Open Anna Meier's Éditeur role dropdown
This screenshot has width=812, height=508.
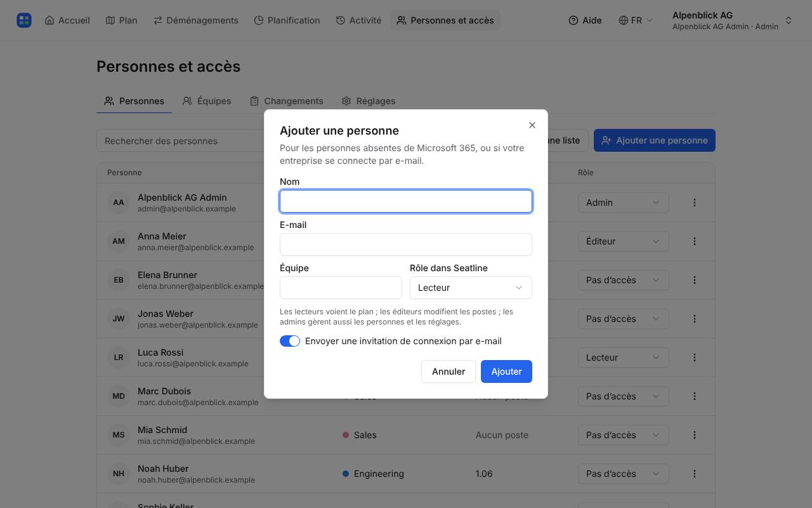tap(623, 241)
